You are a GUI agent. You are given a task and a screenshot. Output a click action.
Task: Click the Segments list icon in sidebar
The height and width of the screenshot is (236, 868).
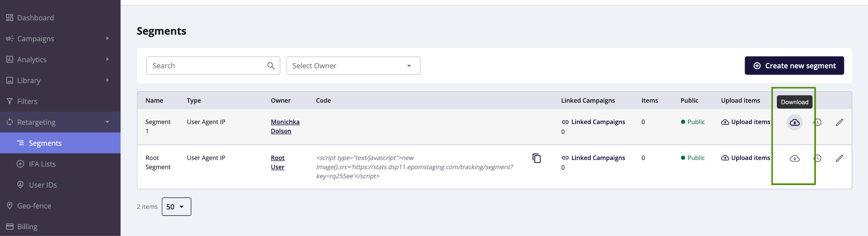tap(20, 143)
